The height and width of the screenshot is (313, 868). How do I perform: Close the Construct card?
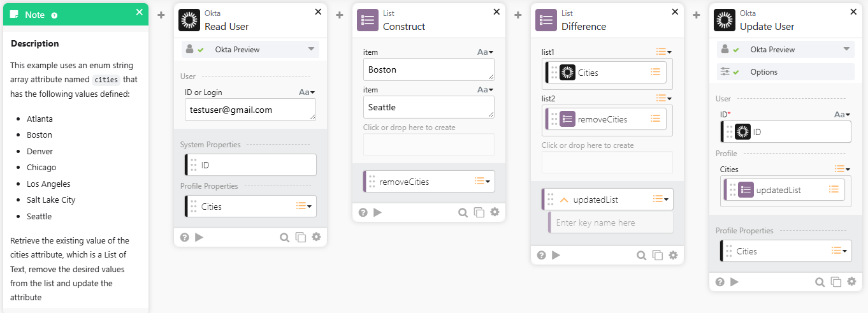click(x=496, y=11)
